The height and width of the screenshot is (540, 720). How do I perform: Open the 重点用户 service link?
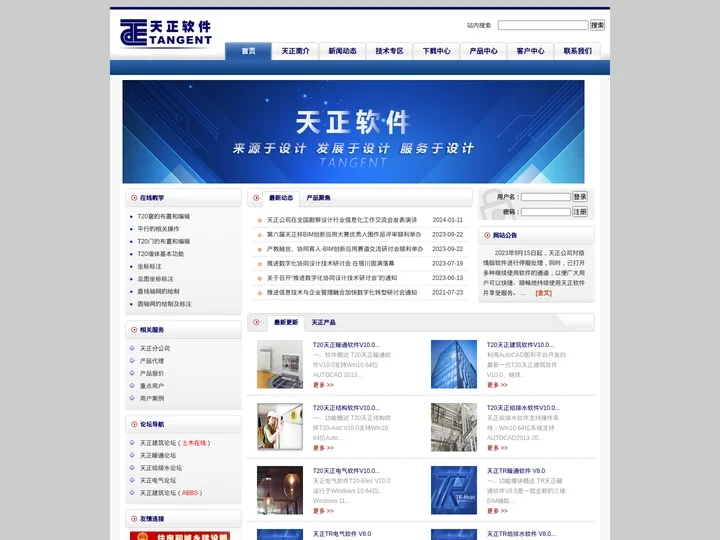point(152,386)
